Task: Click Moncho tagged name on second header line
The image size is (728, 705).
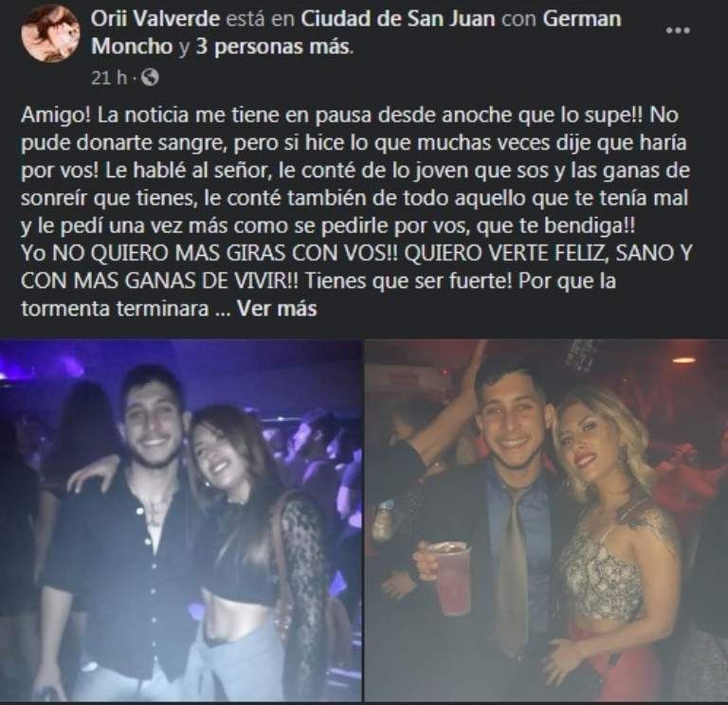Action: coord(132,46)
